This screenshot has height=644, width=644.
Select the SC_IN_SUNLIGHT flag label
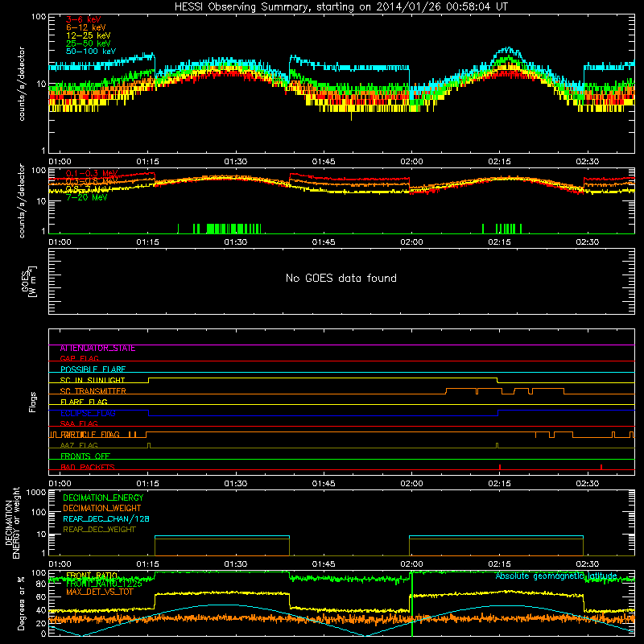pos(93,380)
